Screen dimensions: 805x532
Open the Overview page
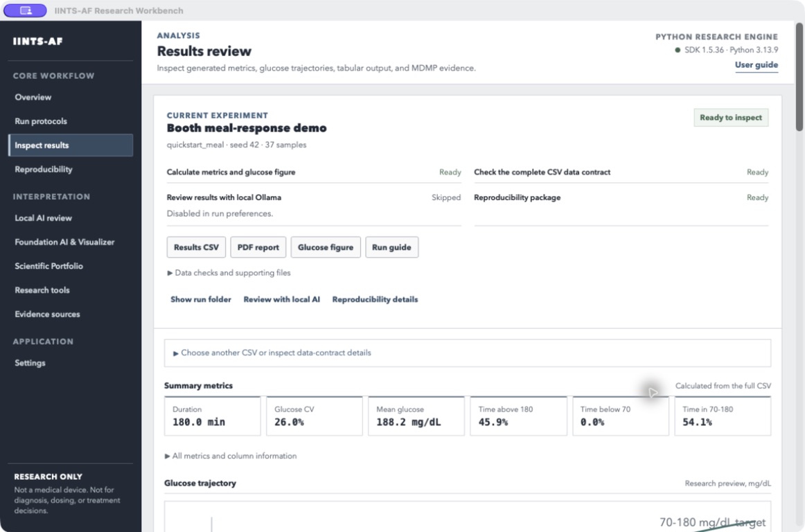coord(33,97)
